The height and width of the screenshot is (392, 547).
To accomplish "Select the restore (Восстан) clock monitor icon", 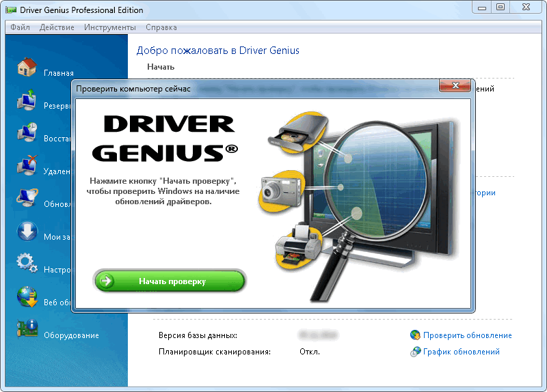I will 27,132.
